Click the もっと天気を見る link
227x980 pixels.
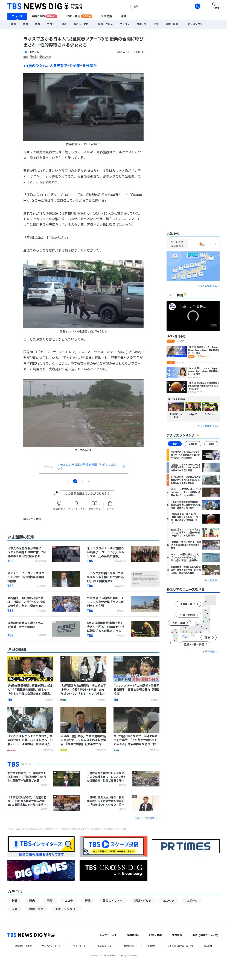pyautogui.click(x=208, y=286)
